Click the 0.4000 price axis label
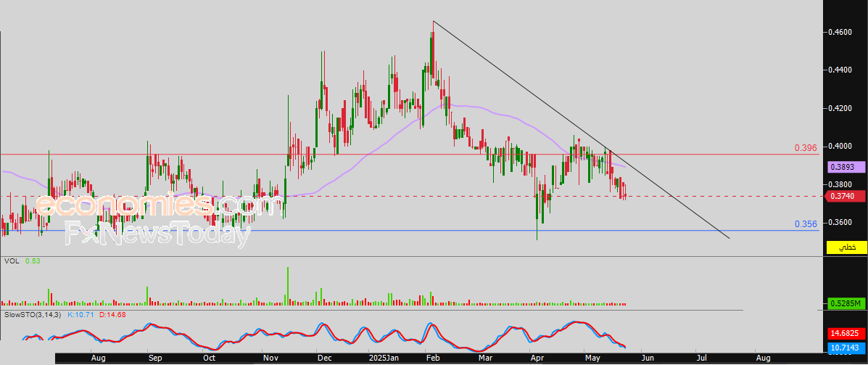Viewport: 868px width, 365px height. [839, 147]
